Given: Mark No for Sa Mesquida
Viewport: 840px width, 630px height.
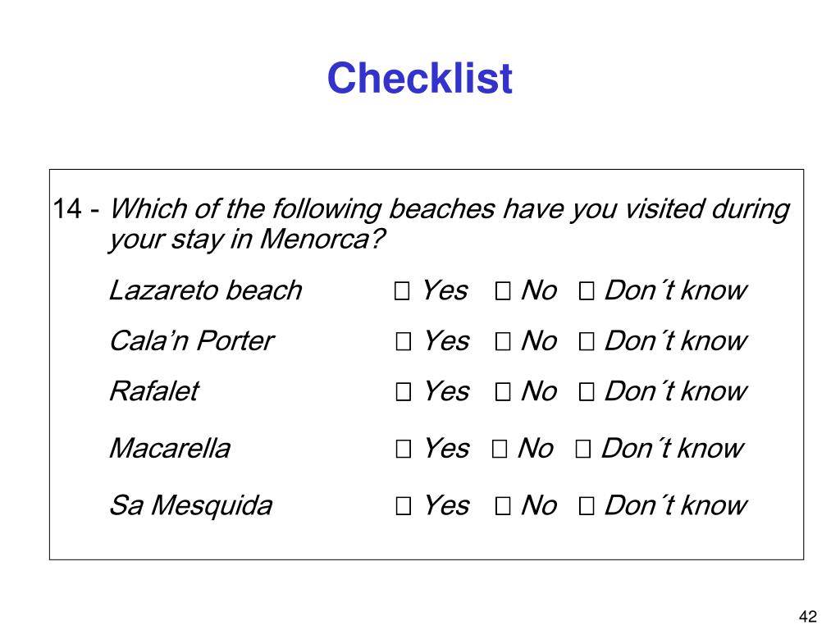Looking at the screenshot, I should tap(503, 505).
